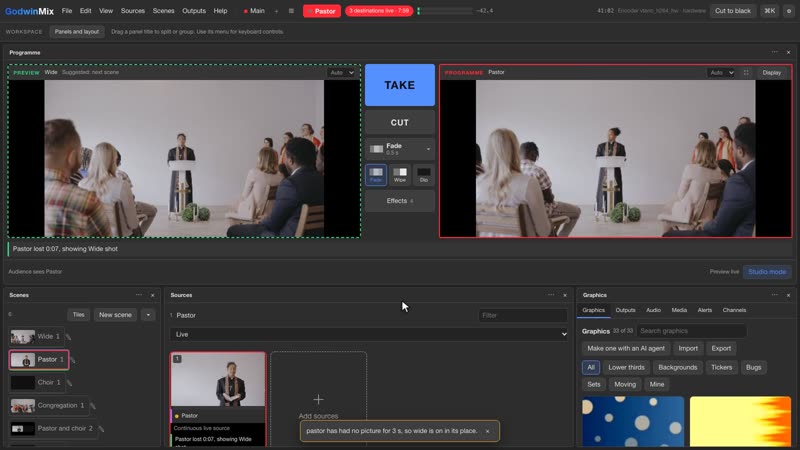800x450 pixels.
Task: Click the Import graphics button
Action: (688, 348)
